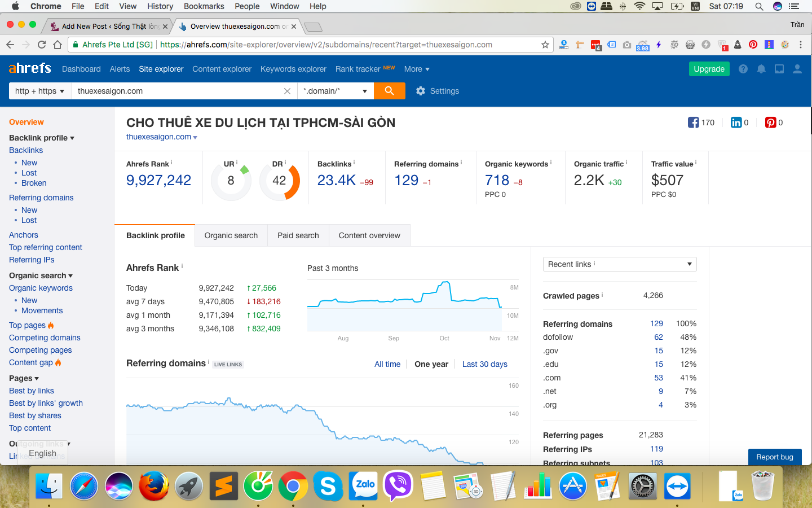Click the Rank tracker nav link

point(358,69)
